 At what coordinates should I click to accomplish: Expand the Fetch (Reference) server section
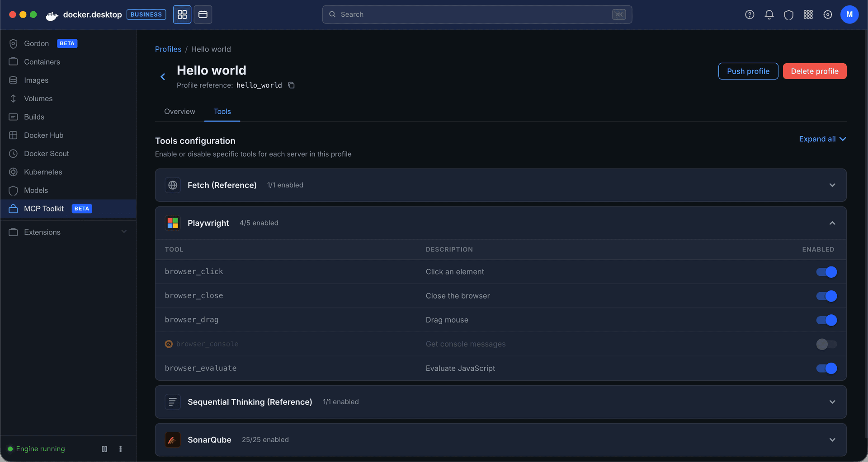(x=832, y=185)
